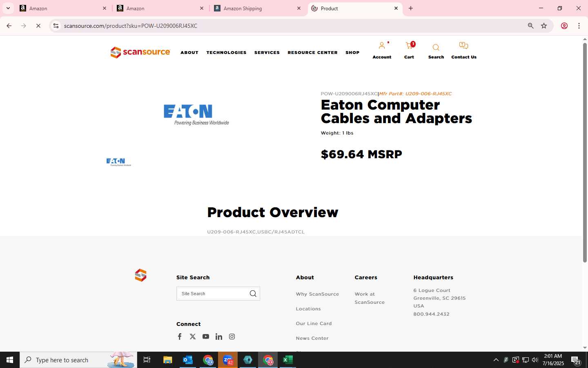Open Chrome profile icon

tap(564, 26)
